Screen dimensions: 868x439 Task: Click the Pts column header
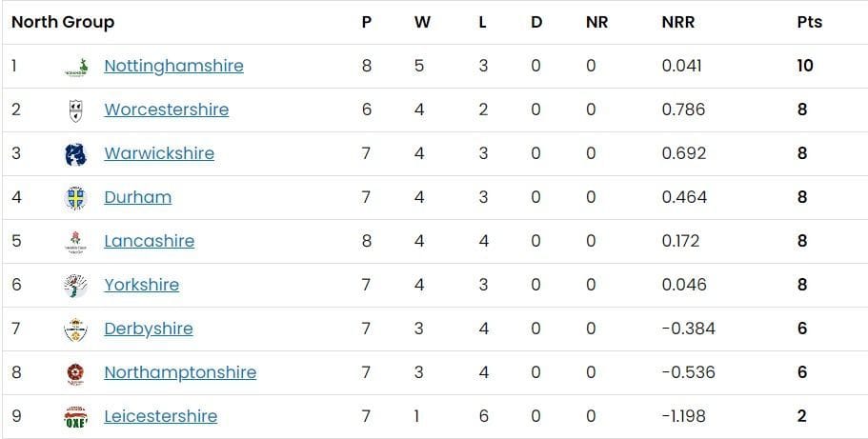[x=809, y=22]
